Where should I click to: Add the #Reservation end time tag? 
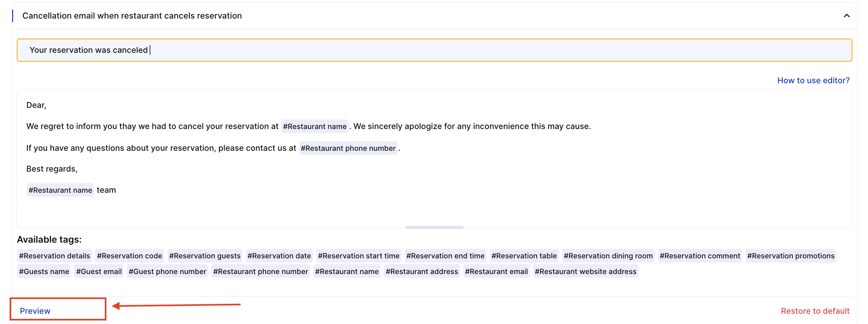(445, 256)
